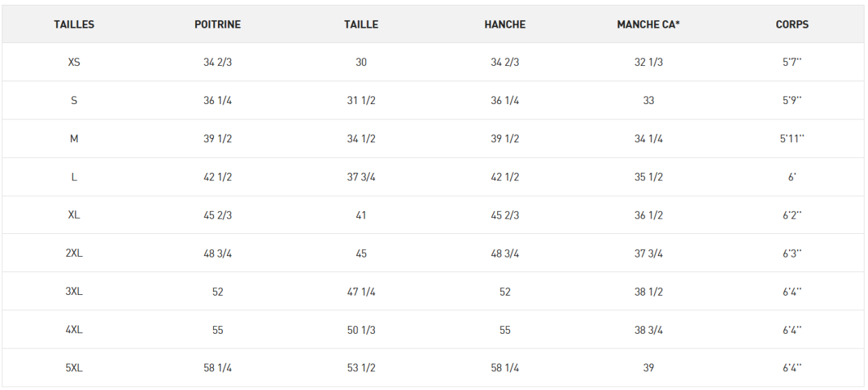Click the XS poitrine value 34 2/3

click(x=217, y=62)
